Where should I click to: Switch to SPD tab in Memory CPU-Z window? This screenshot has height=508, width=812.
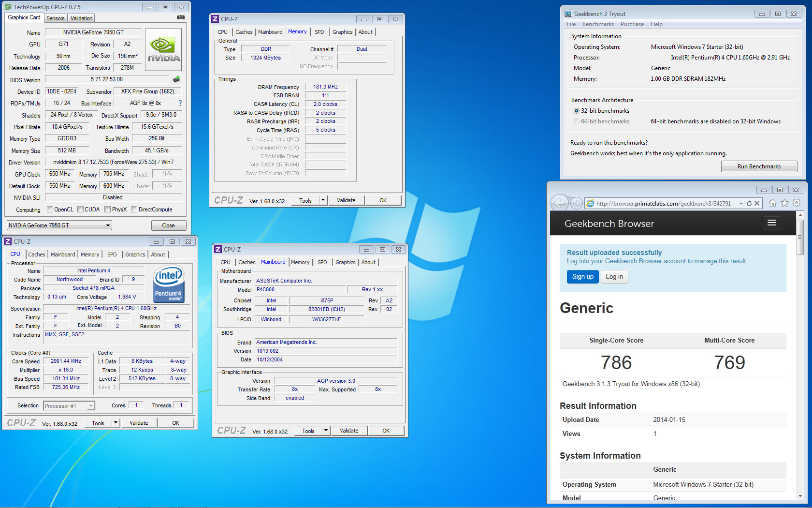(319, 32)
